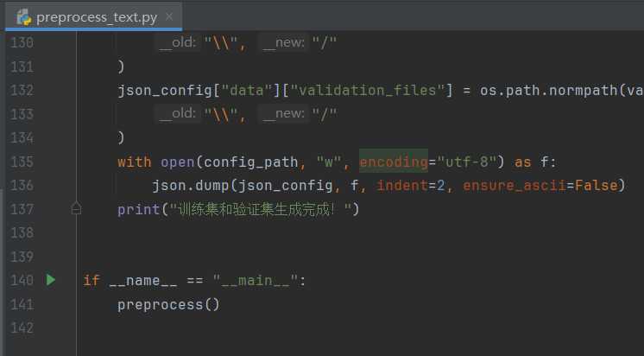Click line number 132 in gutter
The image size is (644, 356).
pos(22,90)
